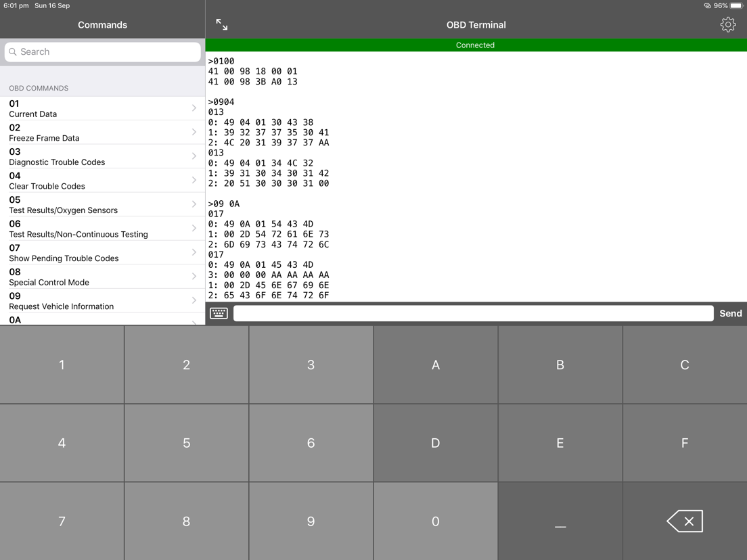747x560 pixels.
Task: Check the battery indicator in status bar
Action: [x=736, y=5]
